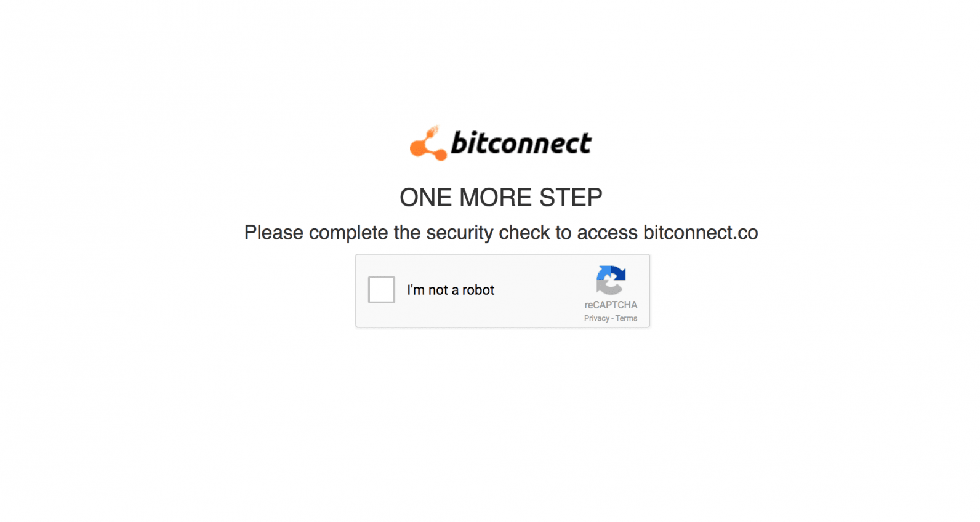The height and width of the screenshot is (522, 980).
Task: Click the security check instruction text
Action: coord(500,233)
